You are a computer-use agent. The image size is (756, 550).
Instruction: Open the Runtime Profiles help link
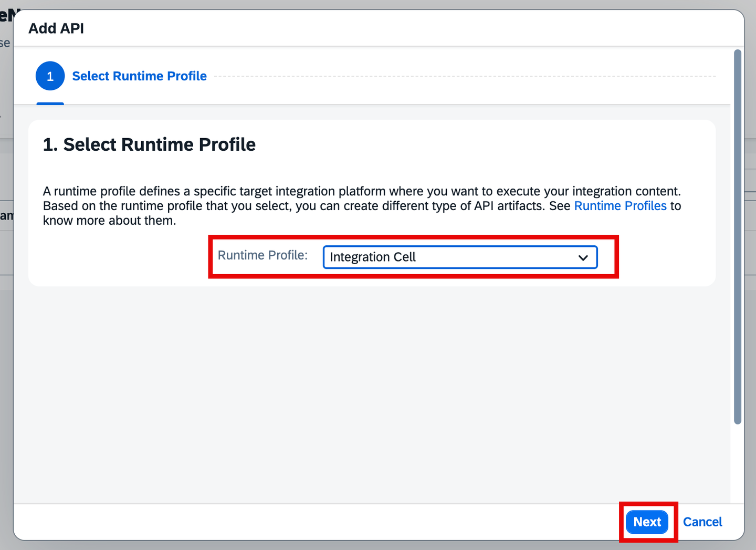[x=620, y=206]
